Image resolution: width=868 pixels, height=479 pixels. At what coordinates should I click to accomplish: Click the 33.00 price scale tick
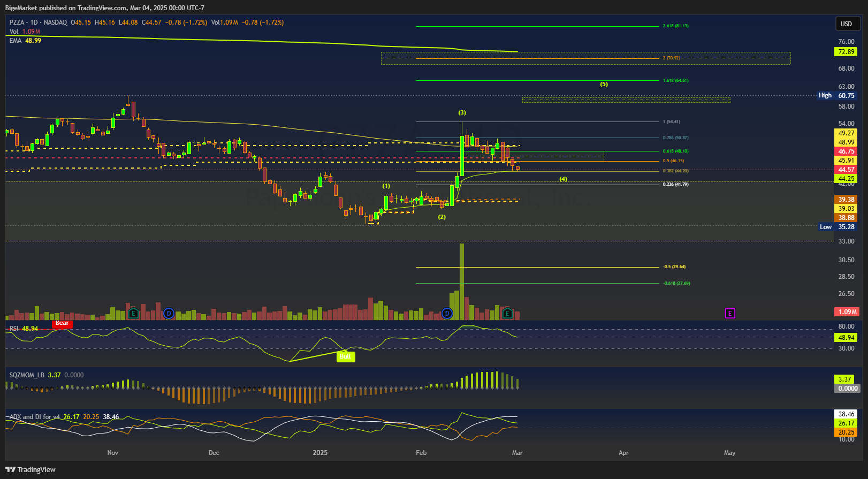point(846,241)
